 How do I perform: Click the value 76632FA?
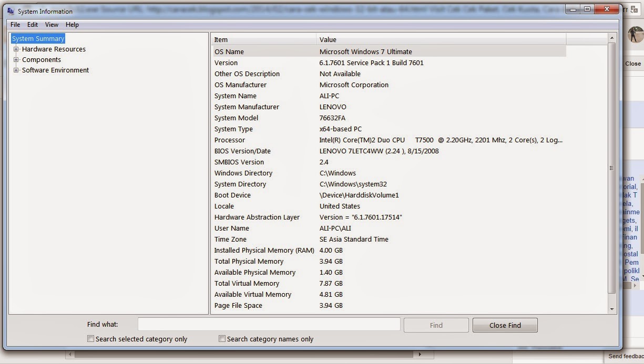point(332,118)
